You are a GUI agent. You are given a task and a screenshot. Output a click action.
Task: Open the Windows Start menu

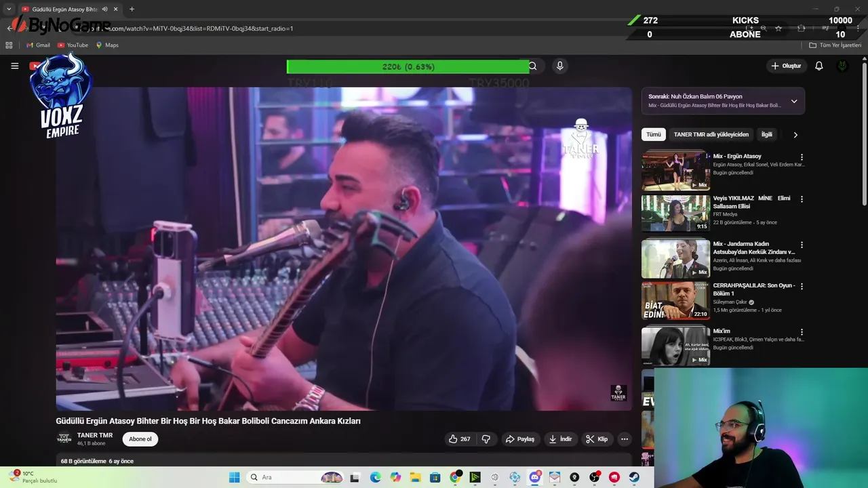(234, 477)
